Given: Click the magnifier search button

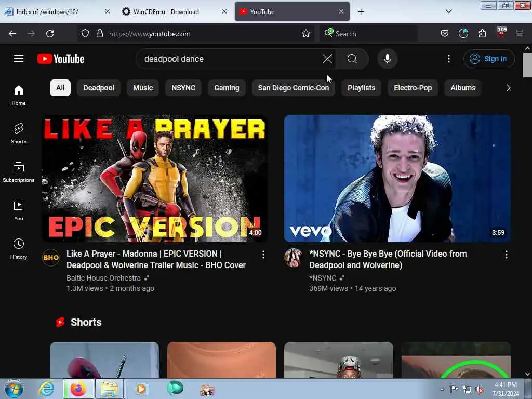Looking at the screenshot, I should [352, 59].
